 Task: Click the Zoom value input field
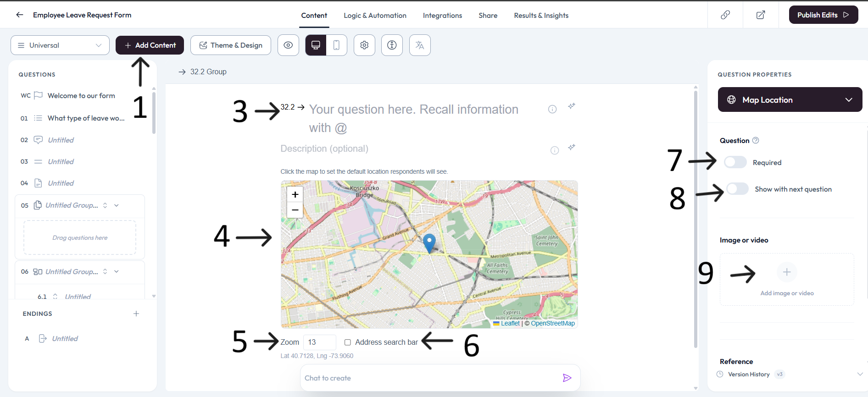coord(320,342)
